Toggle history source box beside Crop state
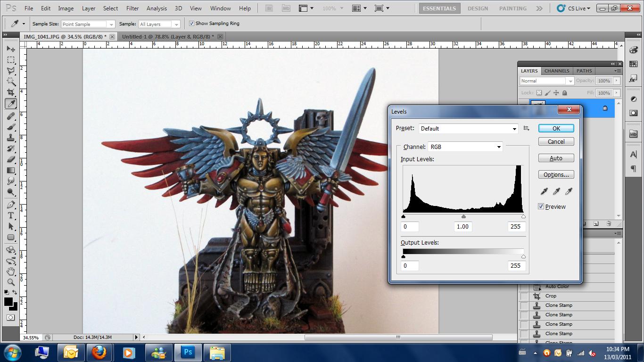 point(524,296)
